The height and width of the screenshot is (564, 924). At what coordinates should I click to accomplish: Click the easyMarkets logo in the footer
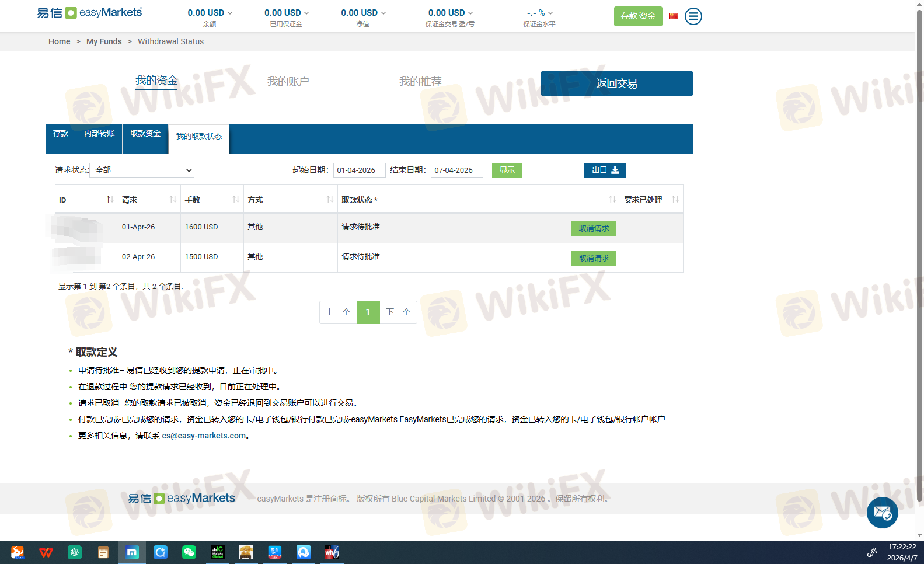(x=182, y=498)
